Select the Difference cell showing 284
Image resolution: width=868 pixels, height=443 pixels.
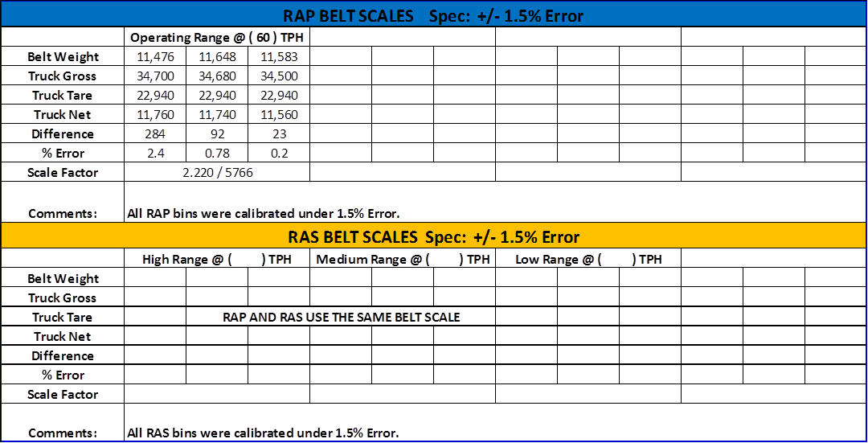pyautogui.click(x=155, y=134)
